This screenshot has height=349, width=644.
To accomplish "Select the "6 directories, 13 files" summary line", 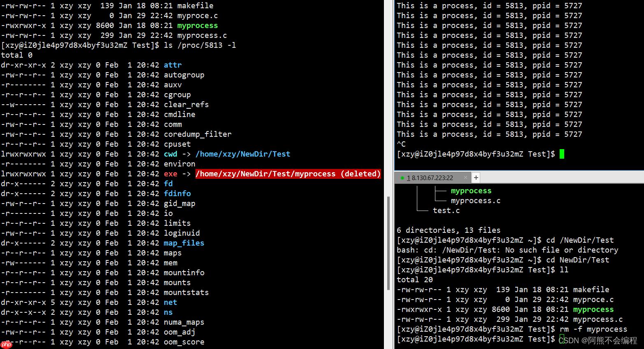I will pos(449,230).
